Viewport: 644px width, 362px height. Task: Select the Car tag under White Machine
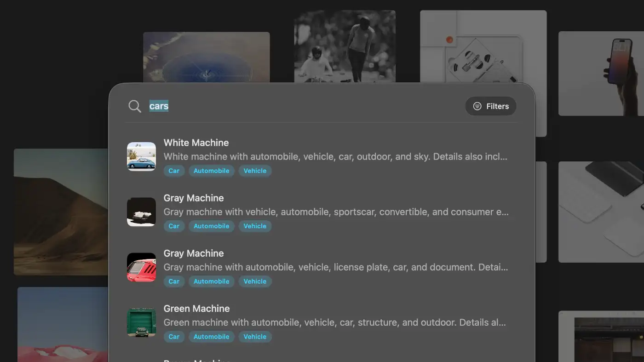pyautogui.click(x=174, y=171)
